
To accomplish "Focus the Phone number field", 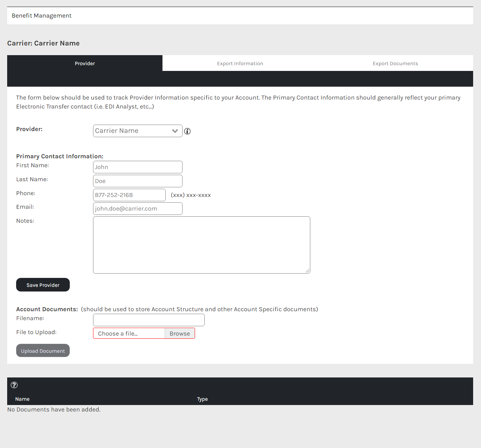I will [x=129, y=195].
